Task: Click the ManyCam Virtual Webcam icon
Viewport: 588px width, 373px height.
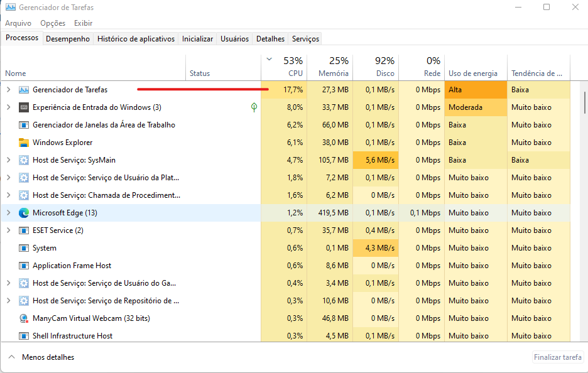Action: (x=24, y=318)
